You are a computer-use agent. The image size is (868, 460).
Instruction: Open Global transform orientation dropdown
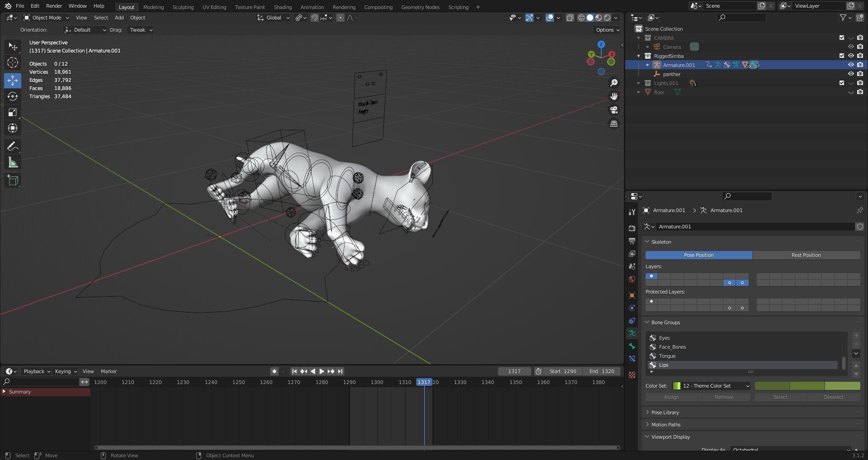[x=273, y=18]
